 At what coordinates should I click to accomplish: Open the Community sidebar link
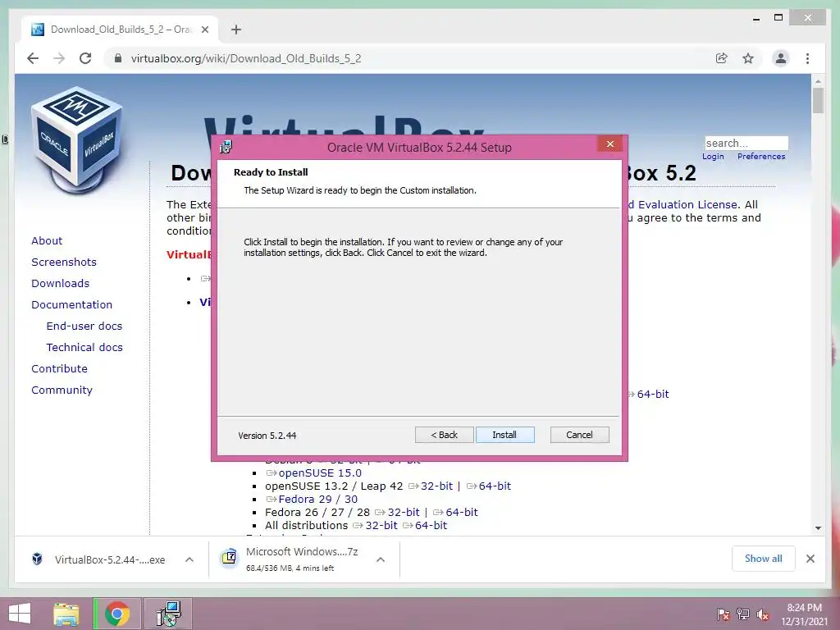coord(62,390)
